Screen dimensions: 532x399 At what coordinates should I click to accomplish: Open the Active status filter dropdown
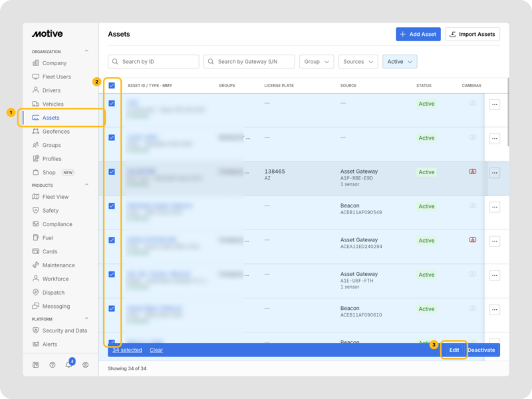pyautogui.click(x=400, y=62)
